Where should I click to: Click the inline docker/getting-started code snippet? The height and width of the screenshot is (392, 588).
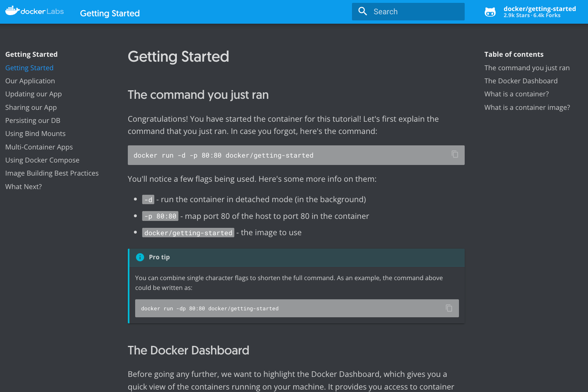188,233
